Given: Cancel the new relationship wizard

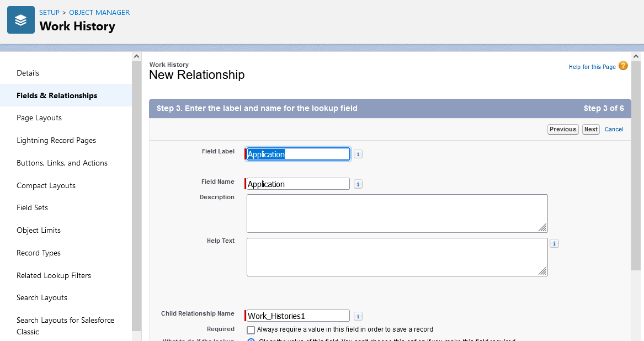Looking at the screenshot, I should pos(614,130).
